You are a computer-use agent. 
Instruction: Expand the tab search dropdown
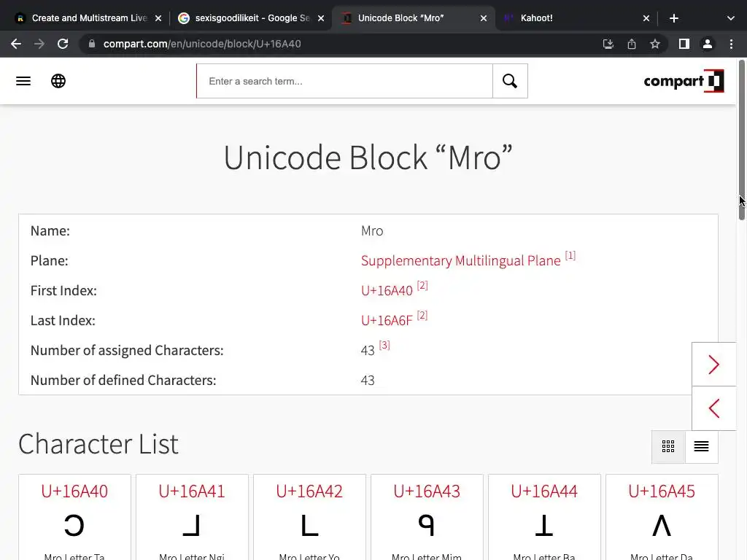click(x=731, y=18)
